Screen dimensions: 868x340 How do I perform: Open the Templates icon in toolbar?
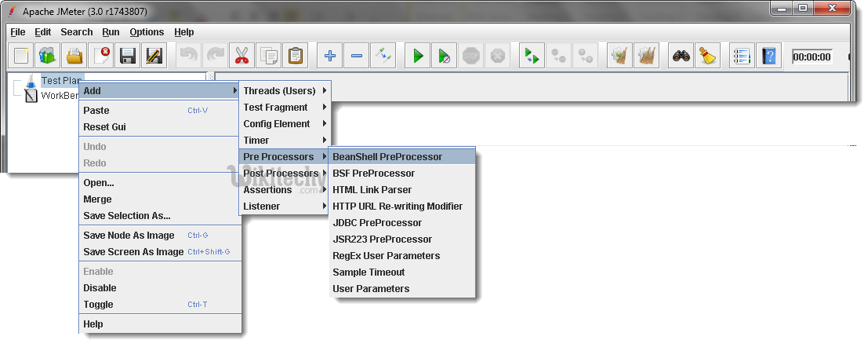[x=48, y=56]
